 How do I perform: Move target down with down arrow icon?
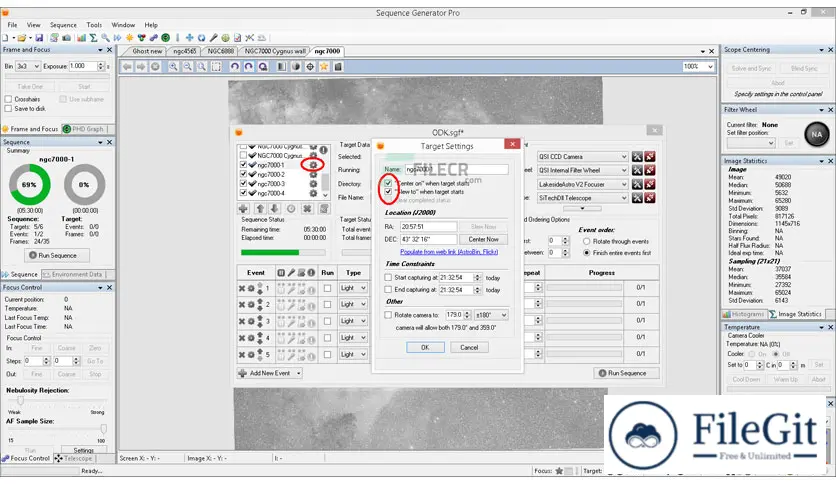pos(274,208)
